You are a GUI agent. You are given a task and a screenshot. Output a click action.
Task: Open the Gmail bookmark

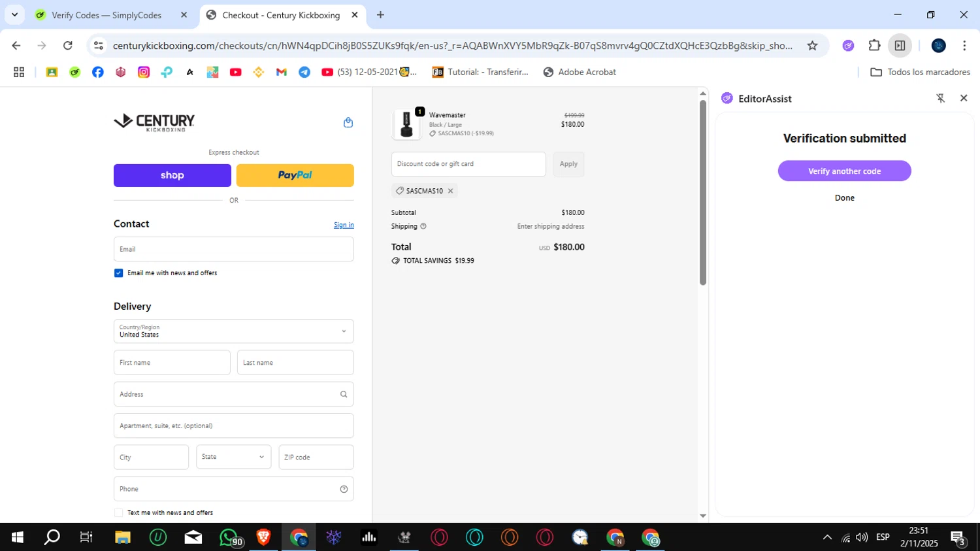(x=282, y=72)
